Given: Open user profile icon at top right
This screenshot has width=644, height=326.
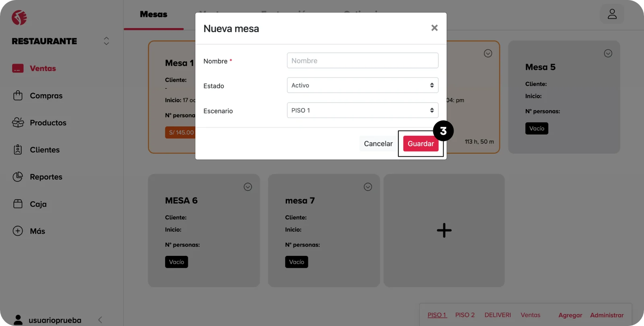Looking at the screenshot, I should pos(612,14).
